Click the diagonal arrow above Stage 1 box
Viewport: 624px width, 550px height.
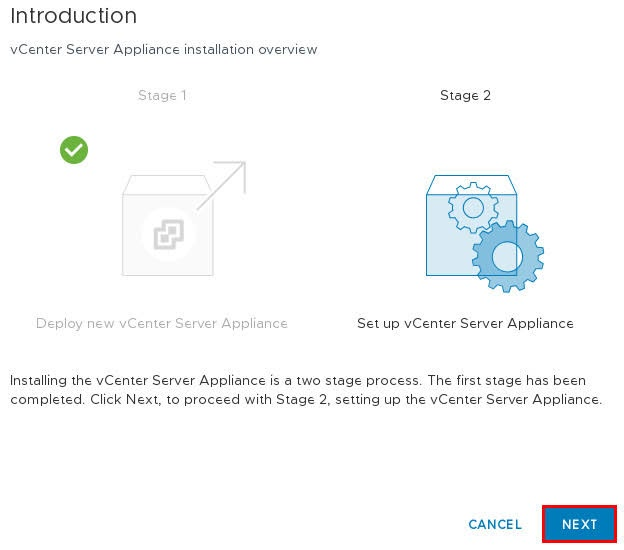tap(221, 185)
